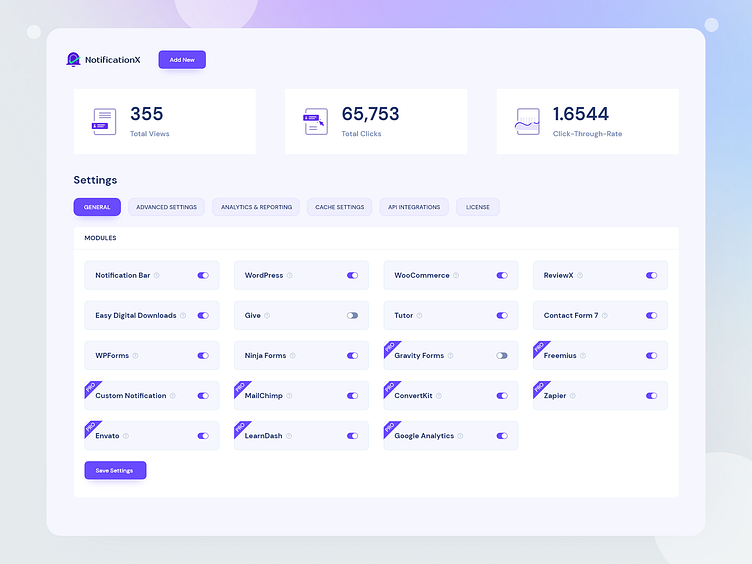Switch off the Ninja Forms toggle
This screenshot has height=564, width=752.
click(352, 355)
